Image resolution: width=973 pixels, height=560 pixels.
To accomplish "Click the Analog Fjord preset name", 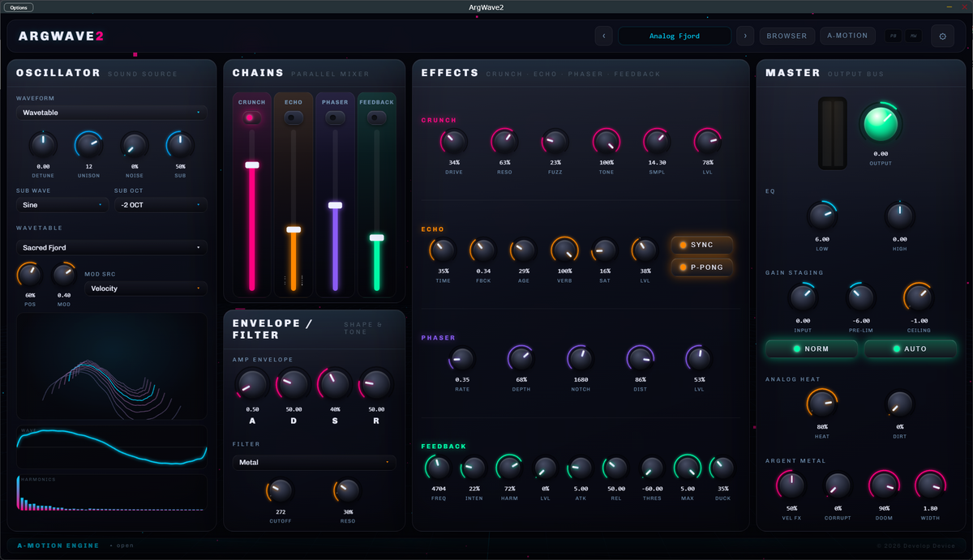I will pos(675,36).
